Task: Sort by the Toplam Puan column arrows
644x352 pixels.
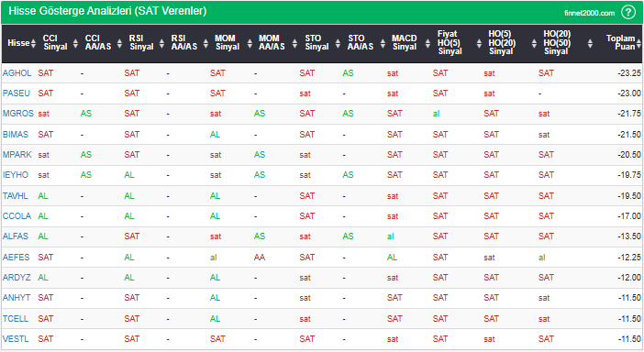Action: click(x=638, y=43)
